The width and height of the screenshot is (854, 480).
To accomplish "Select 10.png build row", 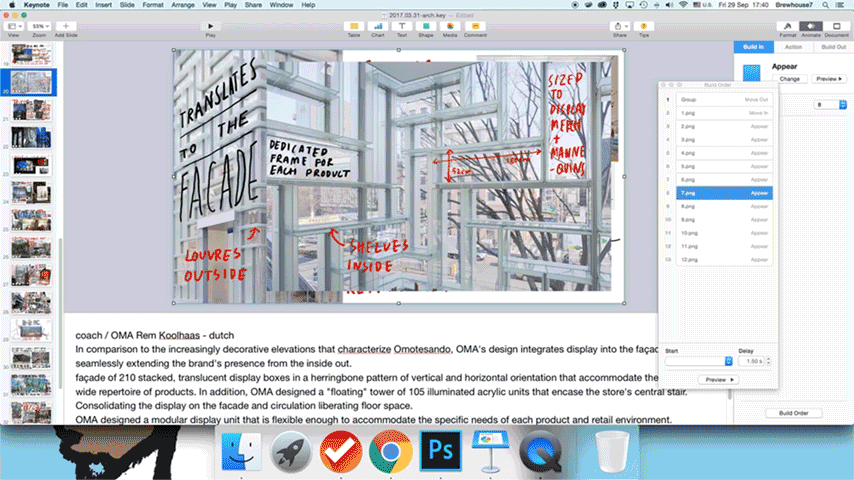I will tap(724, 233).
